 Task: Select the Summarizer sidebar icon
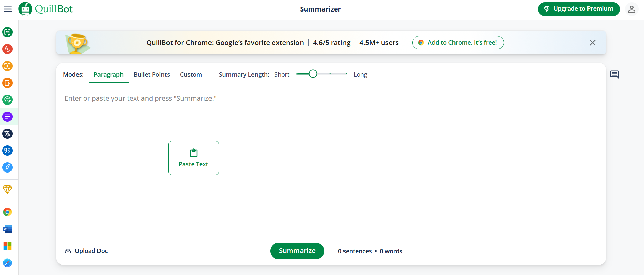coord(7,117)
